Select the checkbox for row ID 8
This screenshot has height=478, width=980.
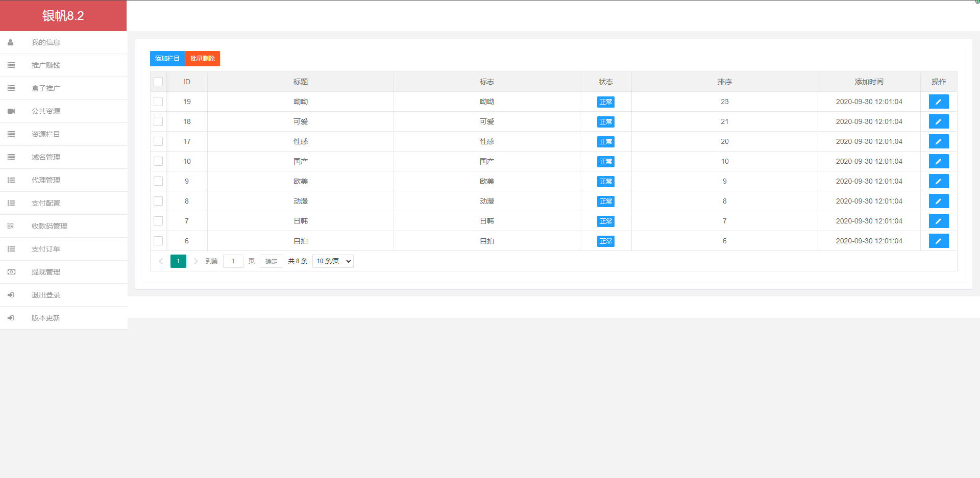pyautogui.click(x=158, y=201)
